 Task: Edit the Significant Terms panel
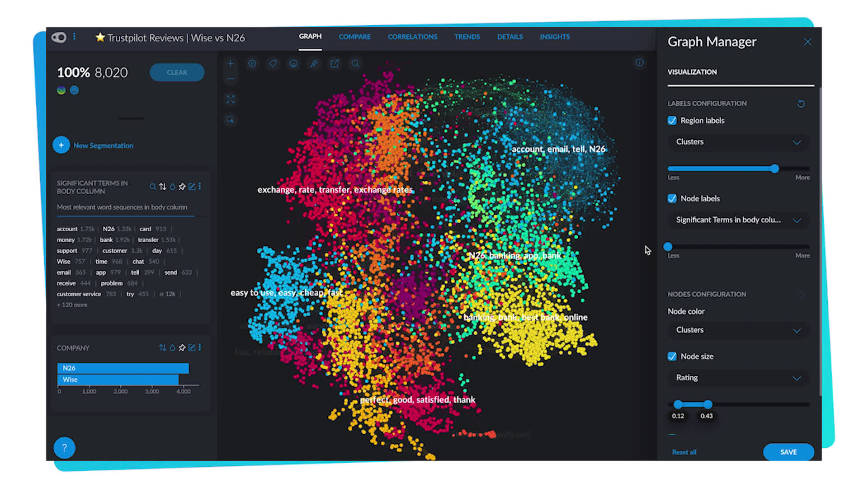(x=192, y=187)
